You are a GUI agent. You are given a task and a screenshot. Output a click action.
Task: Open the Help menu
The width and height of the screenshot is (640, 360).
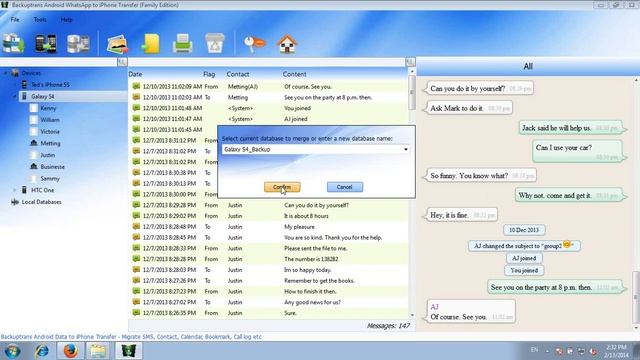point(66,20)
